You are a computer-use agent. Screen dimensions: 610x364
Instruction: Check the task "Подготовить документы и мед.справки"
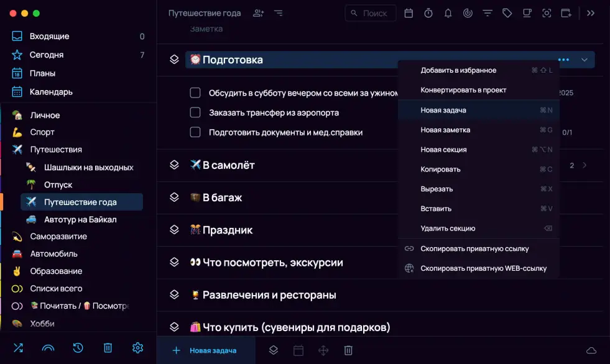coord(195,132)
